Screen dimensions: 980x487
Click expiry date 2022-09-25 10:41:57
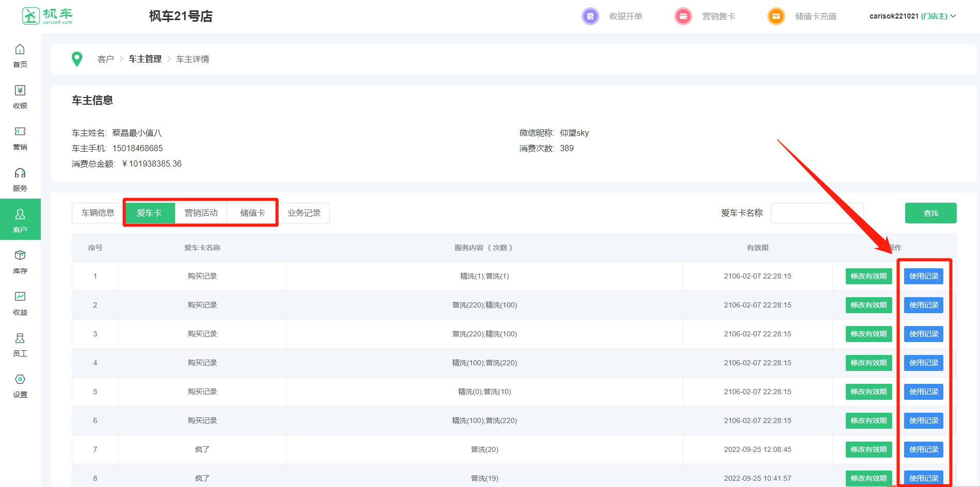757,478
